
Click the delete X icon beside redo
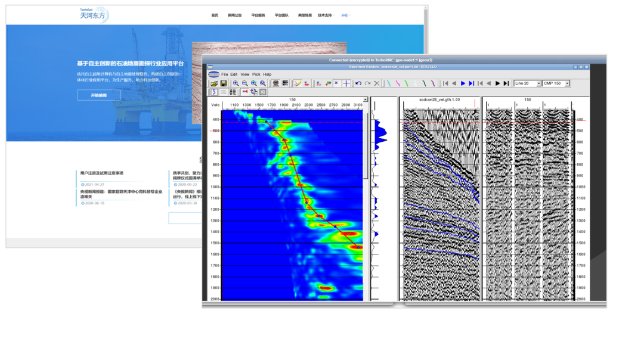pos(376,83)
